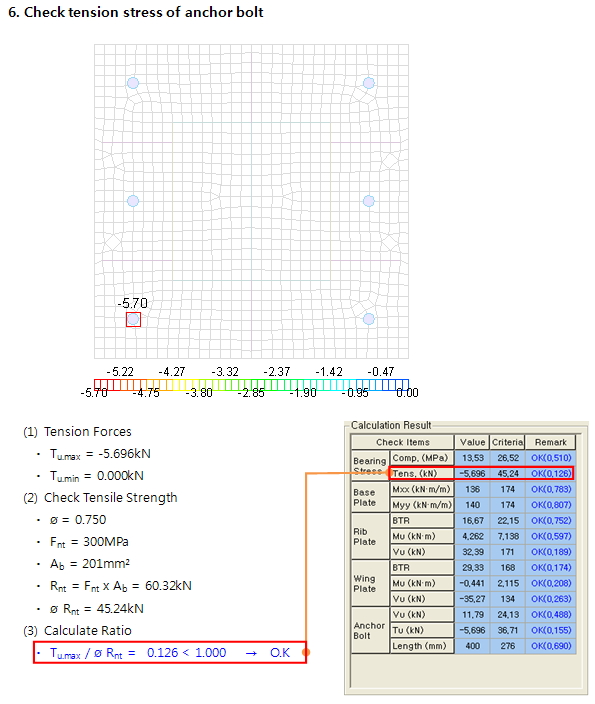Select the 'Rib Plate' row group cell

tap(370, 536)
